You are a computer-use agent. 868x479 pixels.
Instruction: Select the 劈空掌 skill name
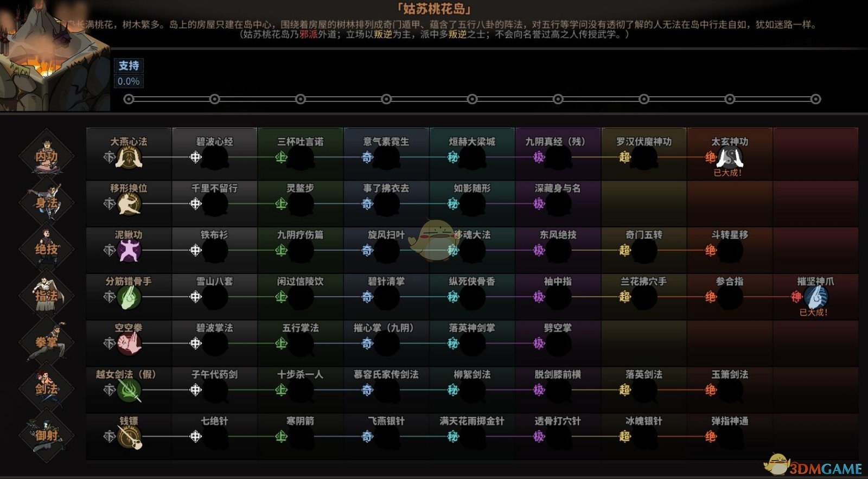558,328
